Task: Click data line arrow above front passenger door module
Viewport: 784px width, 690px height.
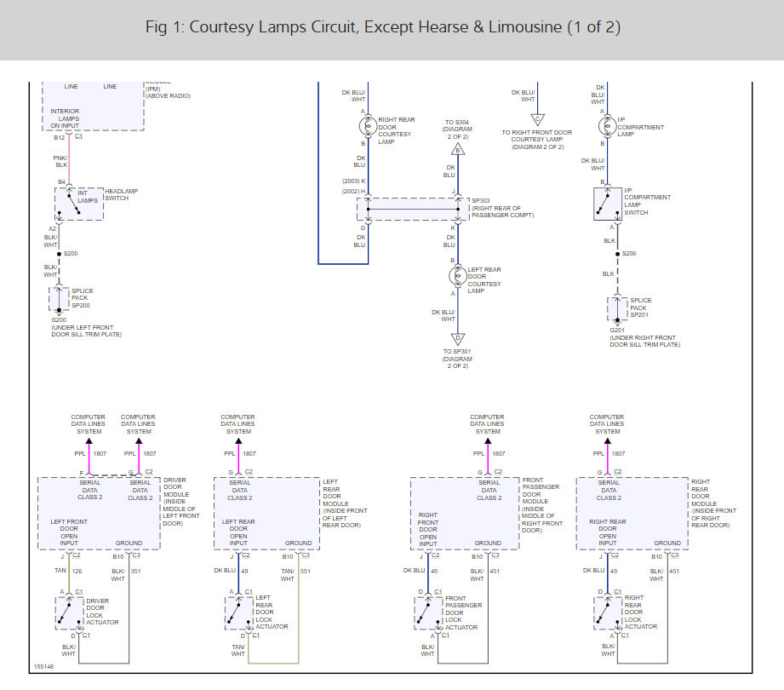Action: (488, 440)
